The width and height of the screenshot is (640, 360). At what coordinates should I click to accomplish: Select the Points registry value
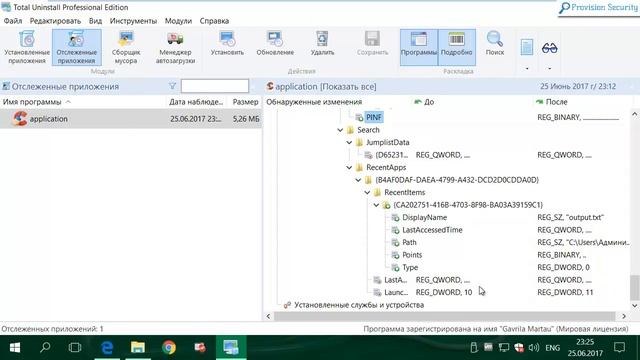(x=412, y=255)
